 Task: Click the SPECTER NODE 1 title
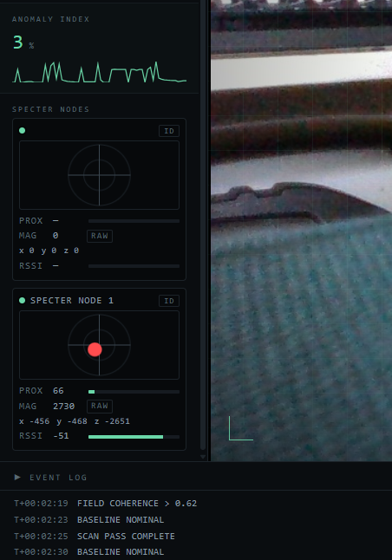pyautogui.click(x=72, y=301)
